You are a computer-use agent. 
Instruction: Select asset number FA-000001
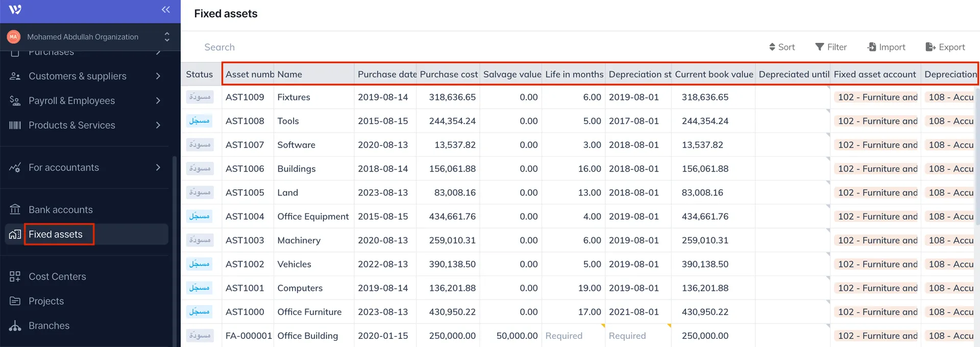[x=249, y=336]
